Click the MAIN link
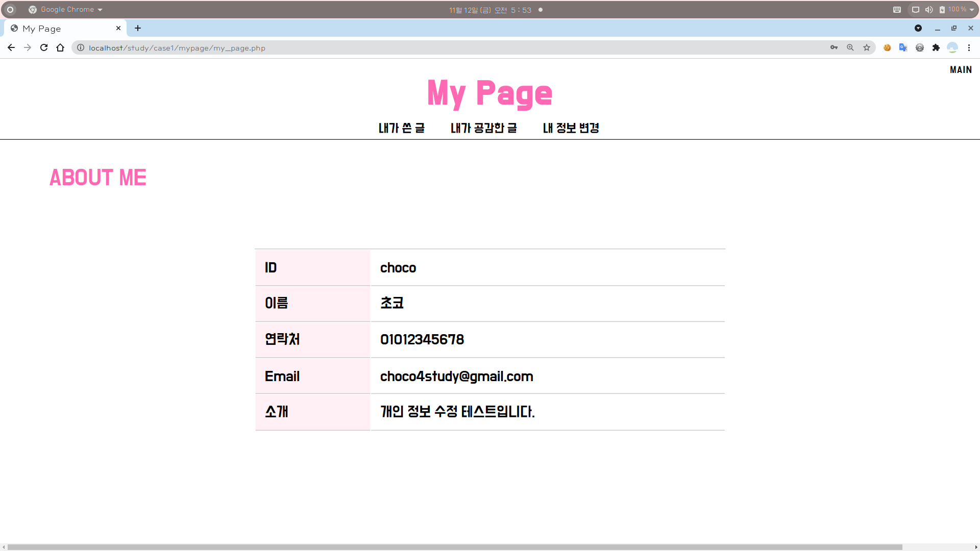The height and width of the screenshot is (551, 980). (x=961, y=70)
